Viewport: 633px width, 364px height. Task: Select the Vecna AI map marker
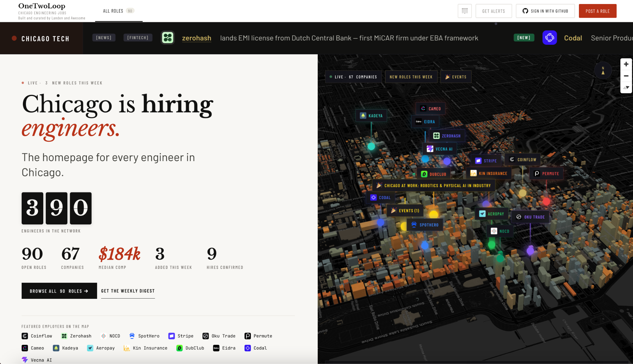[440, 149]
